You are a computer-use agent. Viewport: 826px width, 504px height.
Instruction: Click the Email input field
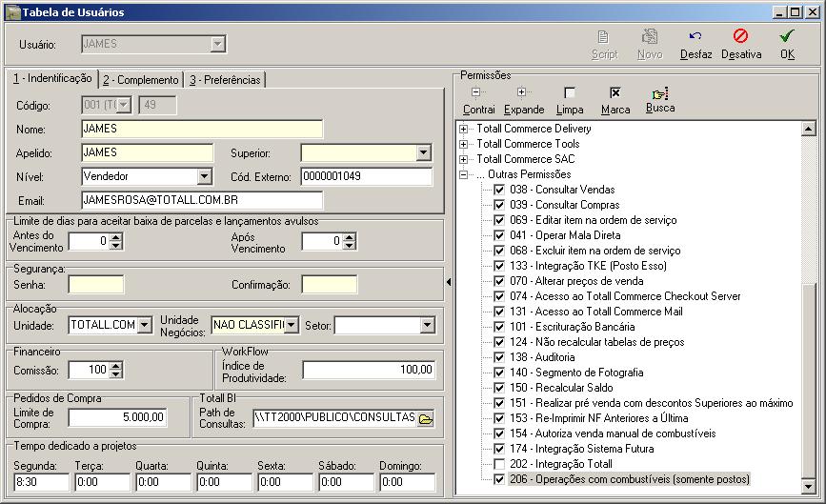click(x=202, y=200)
